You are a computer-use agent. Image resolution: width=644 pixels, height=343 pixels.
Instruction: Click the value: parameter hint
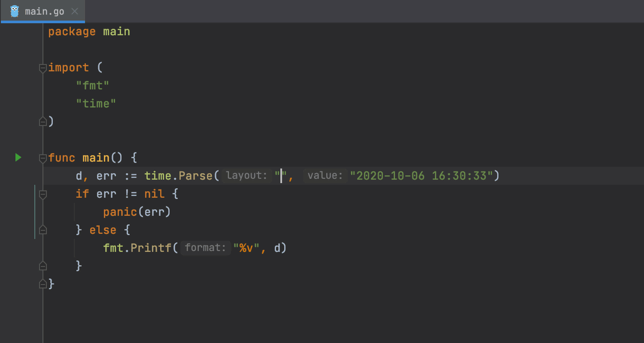(x=325, y=175)
